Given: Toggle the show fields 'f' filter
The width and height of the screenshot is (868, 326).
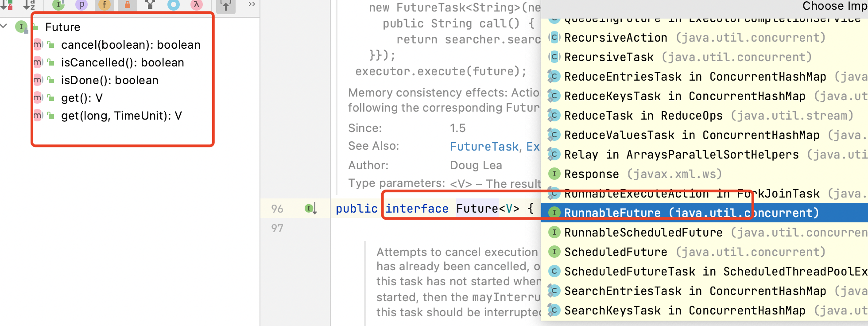Looking at the screenshot, I should tap(104, 4).
